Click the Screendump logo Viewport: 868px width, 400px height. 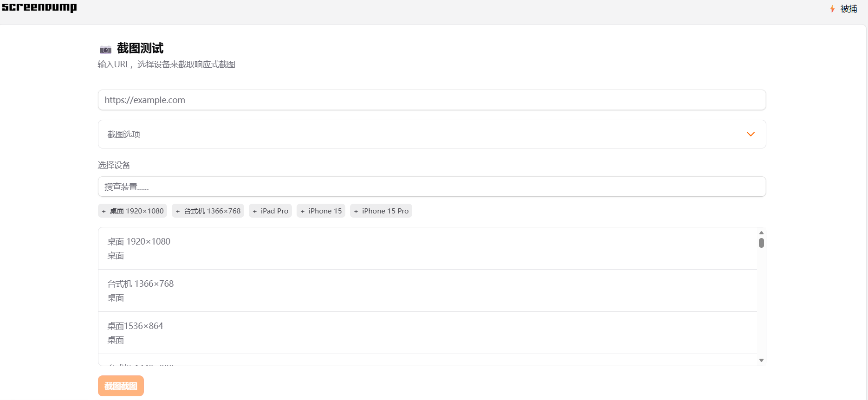point(39,7)
